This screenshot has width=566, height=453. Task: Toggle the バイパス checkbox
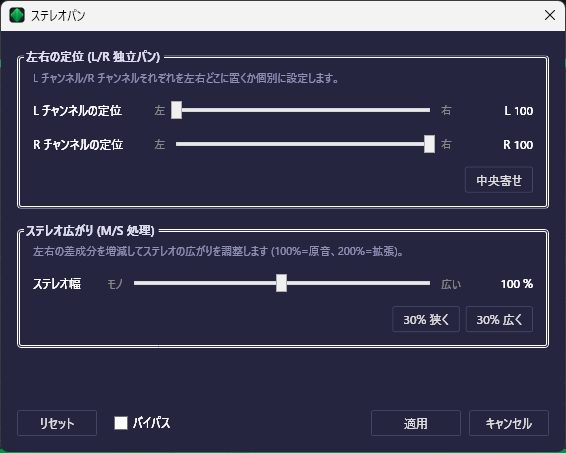pyautogui.click(x=121, y=423)
